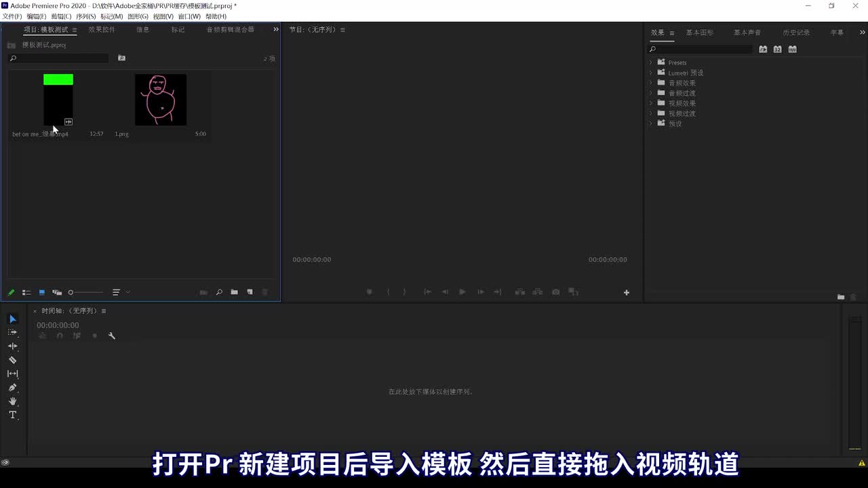Viewport: 868px width, 488px height.
Task: Switch Project panel to List View
Action: [26, 293]
